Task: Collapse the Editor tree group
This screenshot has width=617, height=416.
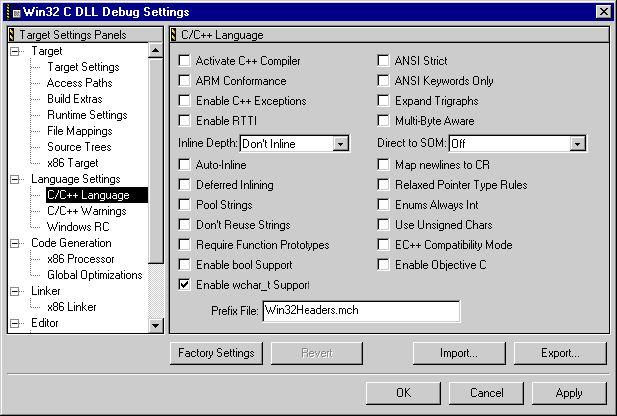Action: point(15,324)
